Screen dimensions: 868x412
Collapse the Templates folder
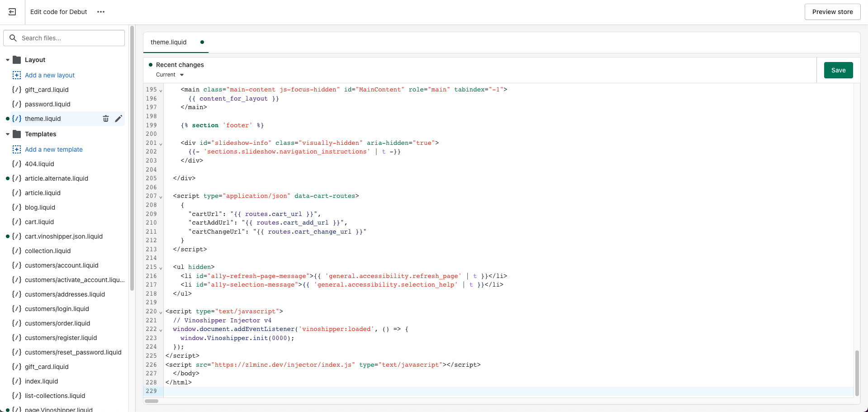8,134
